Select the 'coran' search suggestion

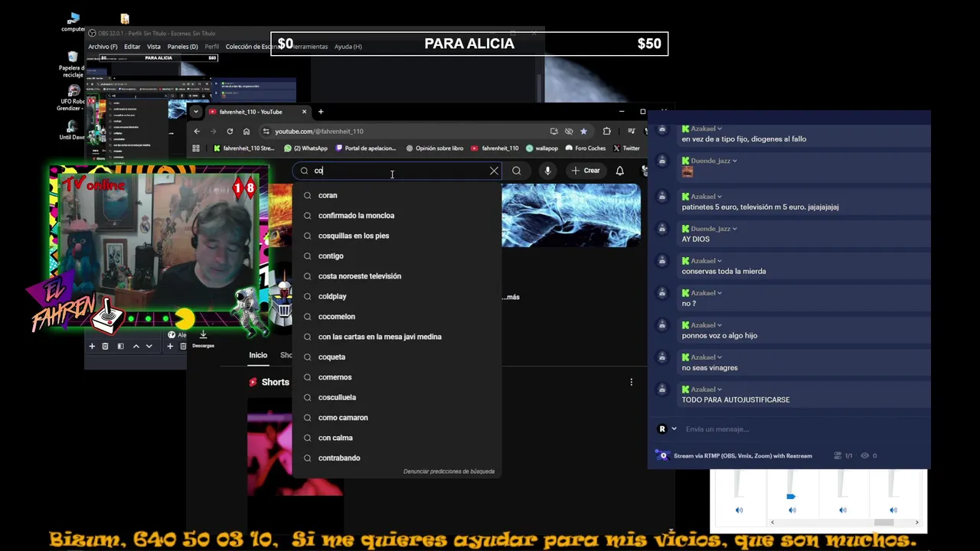(x=397, y=195)
